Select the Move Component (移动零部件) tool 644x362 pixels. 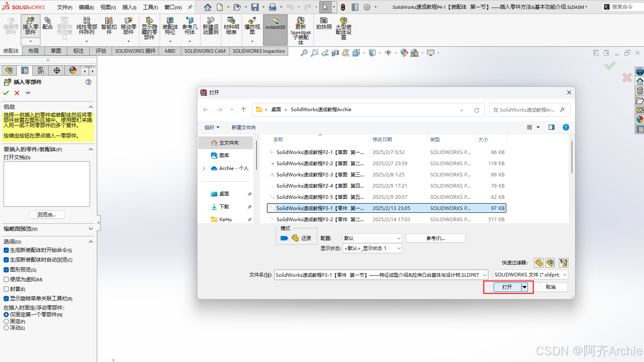pyautogui.click(x=128, y=26)
